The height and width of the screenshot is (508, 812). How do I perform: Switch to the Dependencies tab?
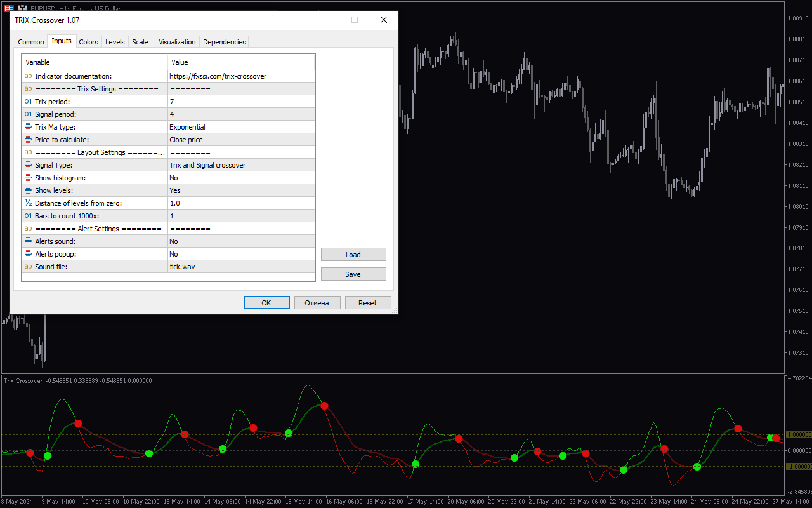tap(224, 42)
